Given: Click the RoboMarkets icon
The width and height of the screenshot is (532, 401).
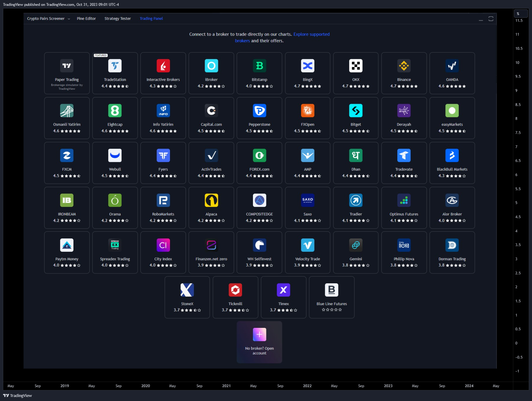Looking at the screenshot, I should pos(163,200).
